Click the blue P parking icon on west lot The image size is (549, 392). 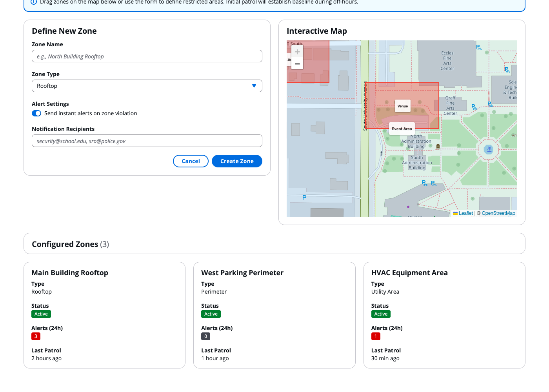point(304,198)
